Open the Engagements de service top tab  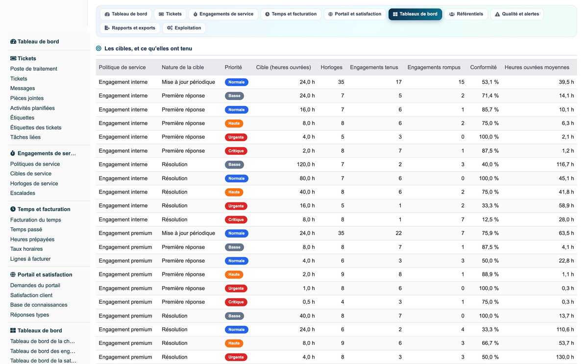click(x=223, y=14)
